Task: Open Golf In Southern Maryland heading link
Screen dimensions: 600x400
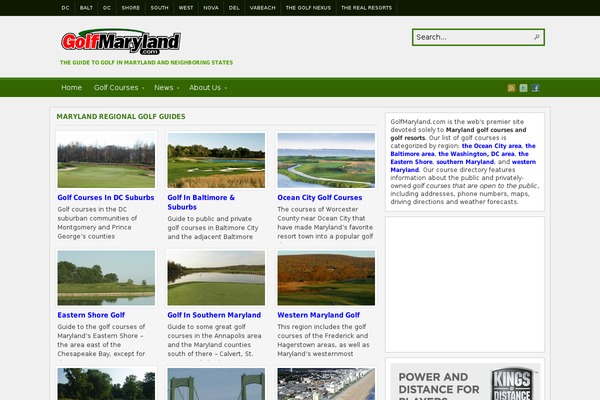Action: pos(214,315)
